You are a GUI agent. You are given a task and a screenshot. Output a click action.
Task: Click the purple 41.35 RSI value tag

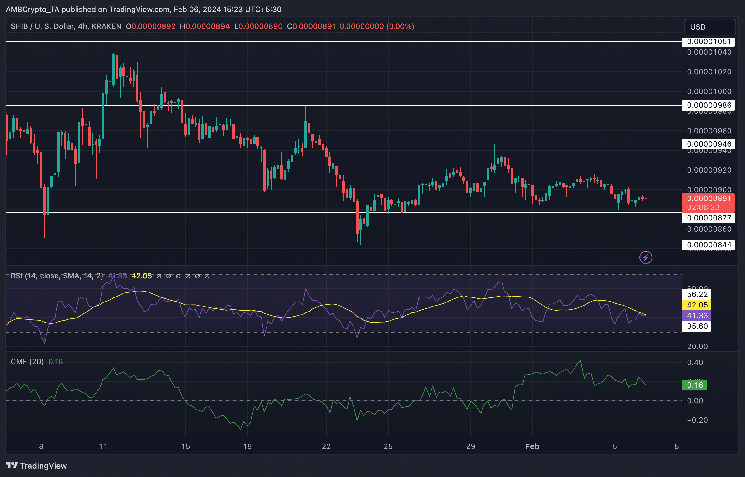tap(695, 316)
